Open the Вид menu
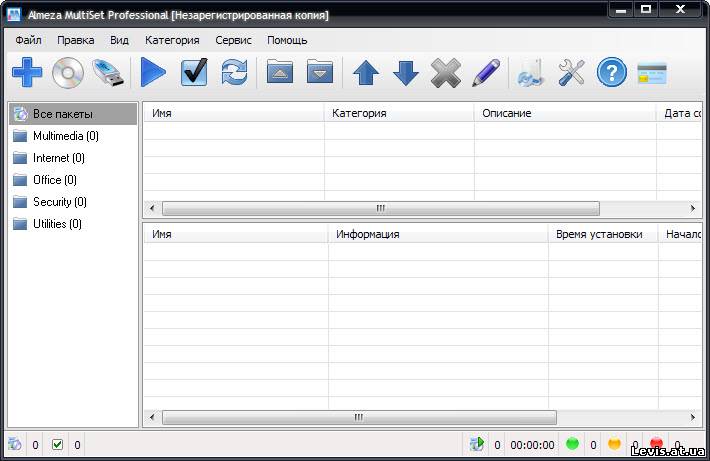710x461 pixels. pos(120,40)
